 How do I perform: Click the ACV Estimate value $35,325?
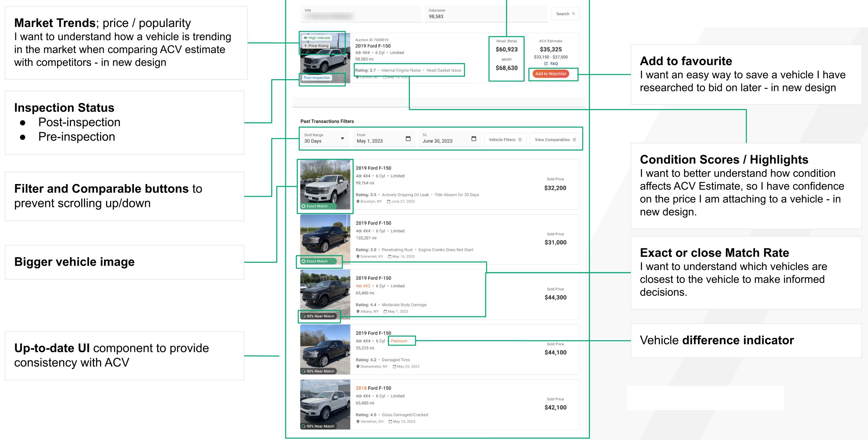point(551,49)
